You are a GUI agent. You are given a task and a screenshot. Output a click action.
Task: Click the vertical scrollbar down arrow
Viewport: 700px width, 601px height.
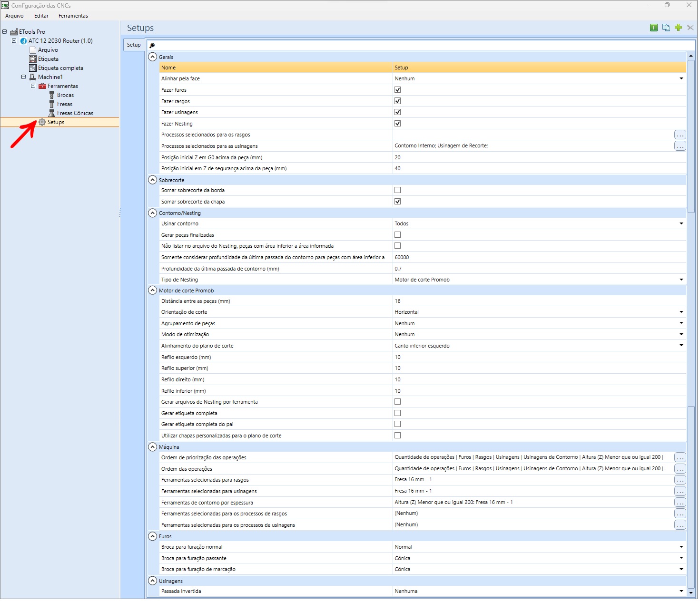pos(691,593)
